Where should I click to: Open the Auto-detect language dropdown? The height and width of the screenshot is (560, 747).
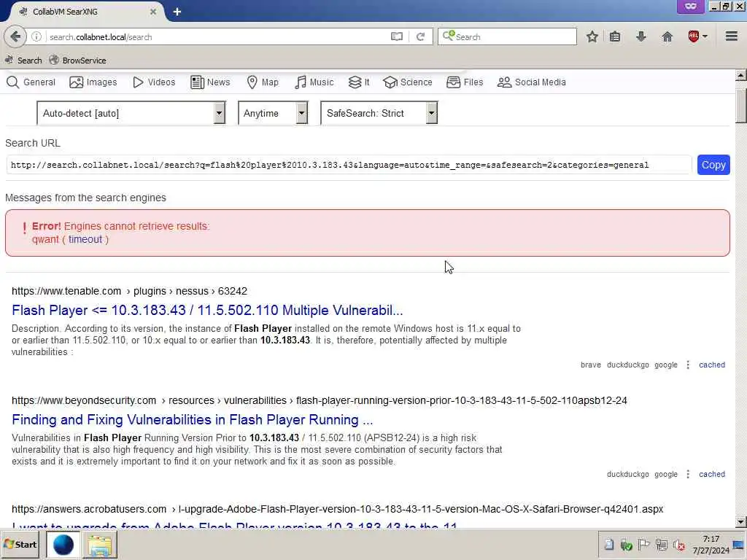click(x=131, y=113)
